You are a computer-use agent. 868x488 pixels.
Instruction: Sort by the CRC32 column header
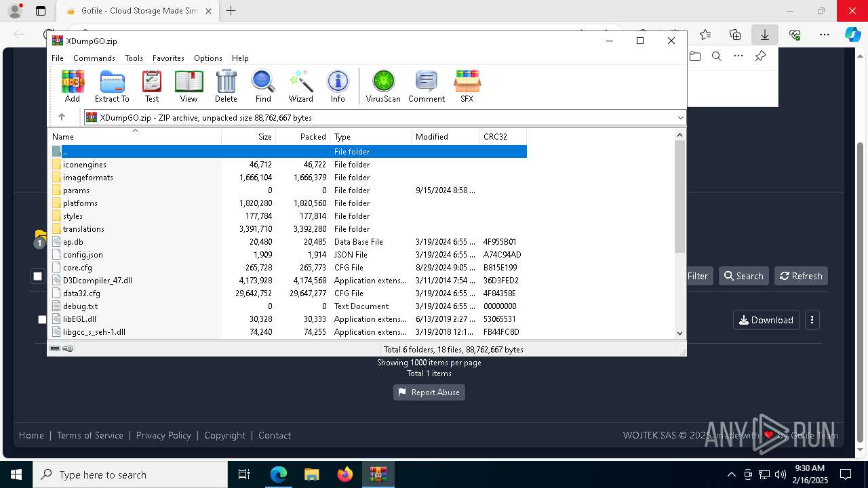[x=502, y=136]
